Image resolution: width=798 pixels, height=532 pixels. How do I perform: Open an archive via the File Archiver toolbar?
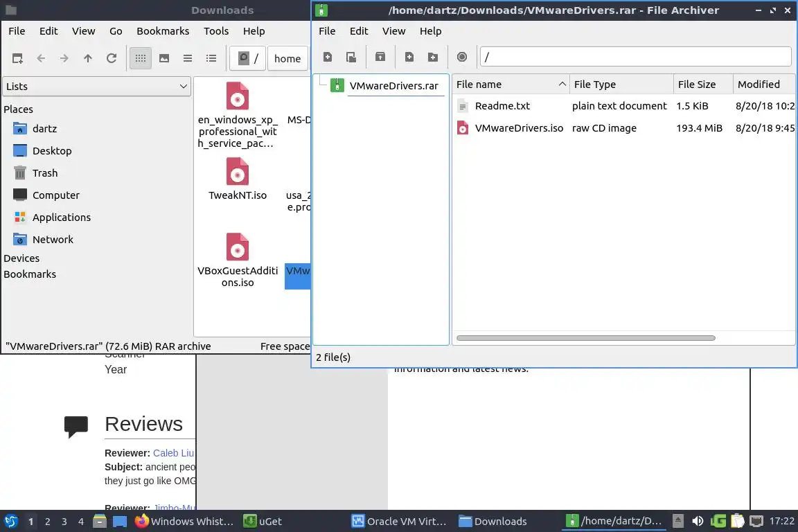pos(351,57)
